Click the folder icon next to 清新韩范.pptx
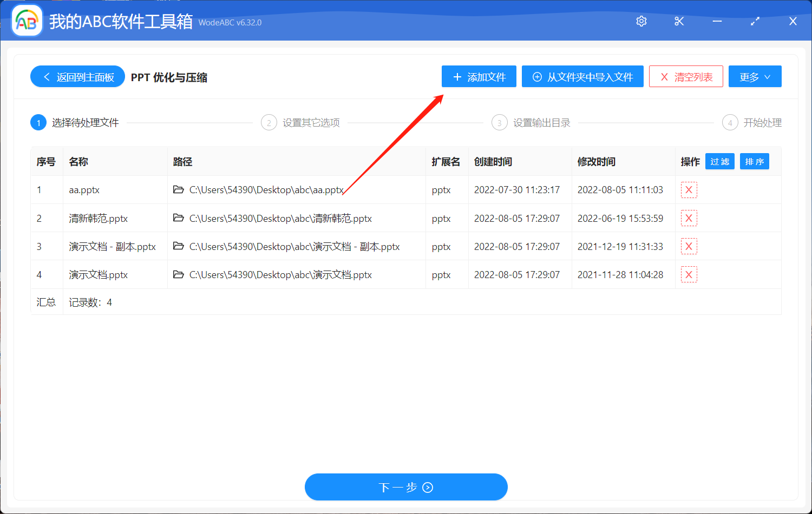 (x=179, y=218)
